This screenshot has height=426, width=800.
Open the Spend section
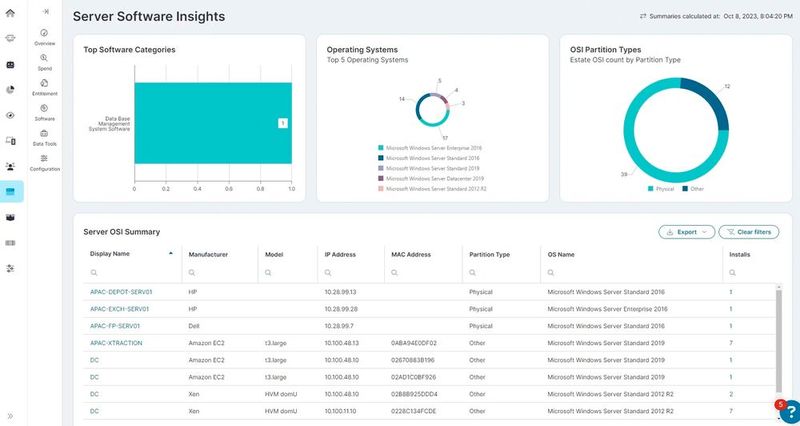(44, 62)
